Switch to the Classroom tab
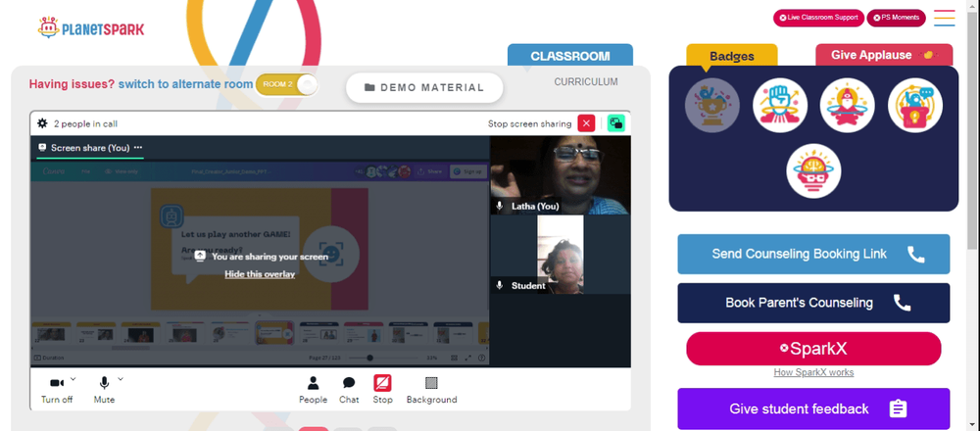This screenshot has width=980, height=431. point(570,56)
